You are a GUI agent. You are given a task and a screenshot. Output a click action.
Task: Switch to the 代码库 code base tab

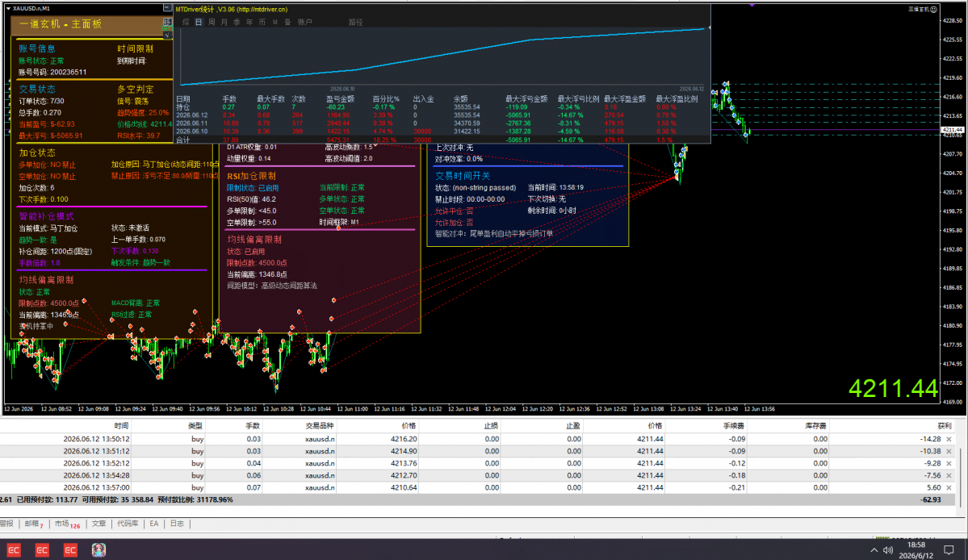tap(128, 524)
